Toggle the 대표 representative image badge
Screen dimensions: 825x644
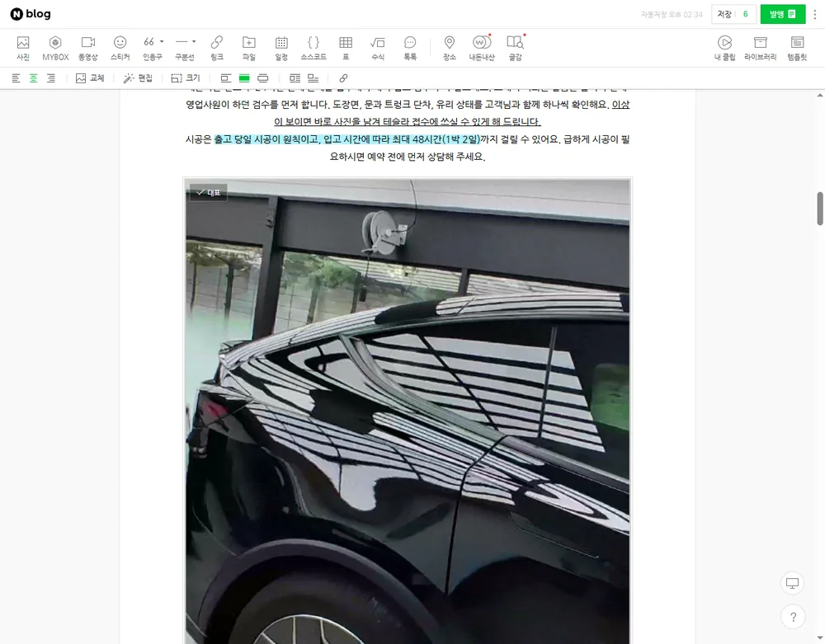pos(209,192)
